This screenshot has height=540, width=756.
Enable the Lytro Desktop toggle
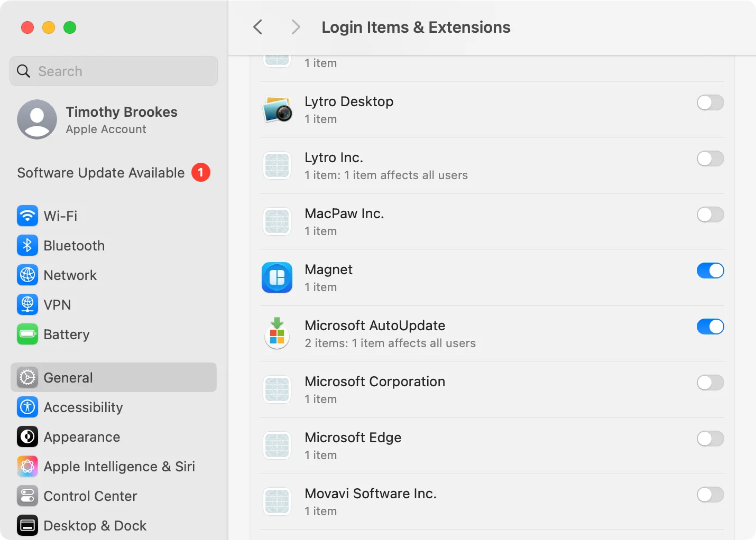(710, 103)
